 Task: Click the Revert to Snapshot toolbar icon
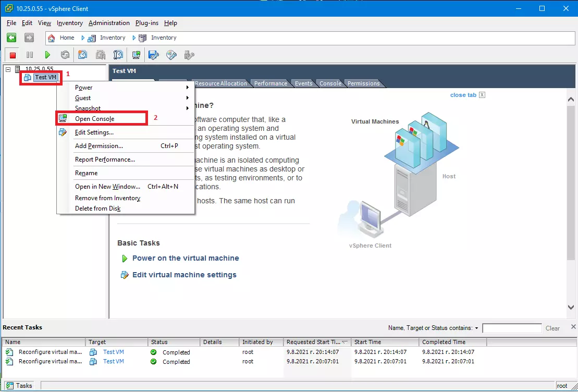click(100, 55)
